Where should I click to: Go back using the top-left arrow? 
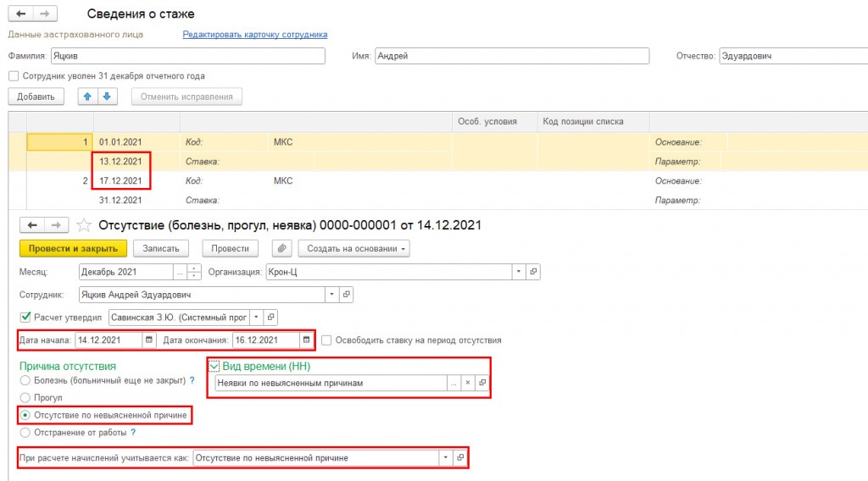(x=21, y=14)
